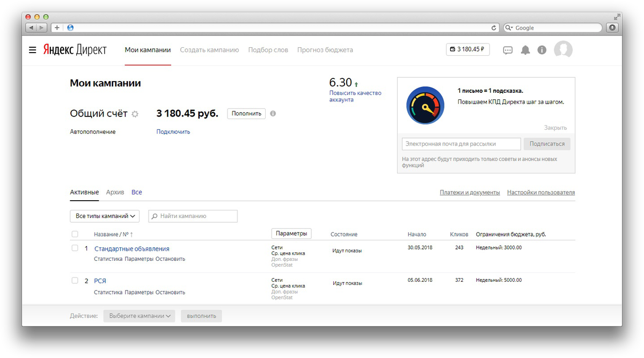Click the Яндекс Директ logo
The height and width of the screenshot is (358, 644).
tap(75, 50)
